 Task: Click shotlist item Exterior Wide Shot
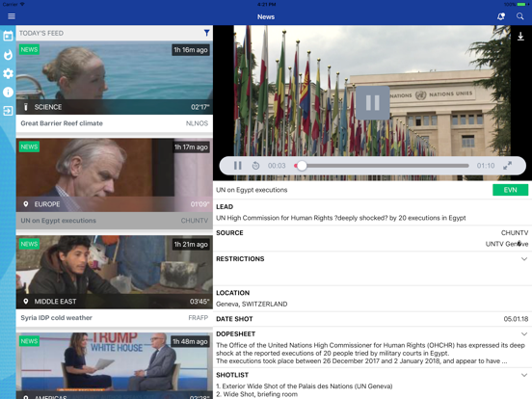click(x=305, y=386)
